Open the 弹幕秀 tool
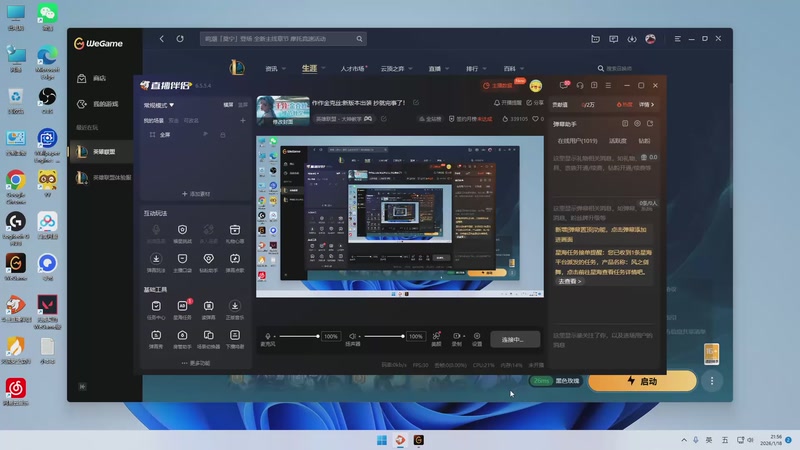Image resolution: width=800 pixels, height=450 pixels. coord(156,338)
